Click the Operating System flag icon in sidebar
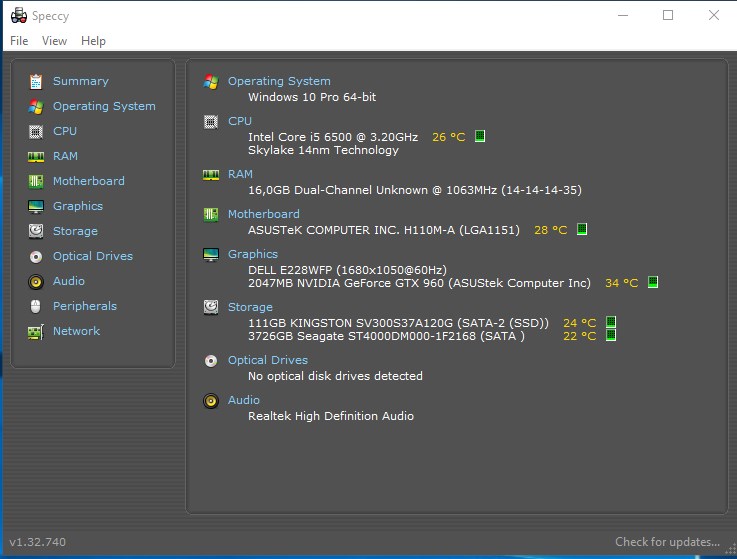This screenshot has width=737, height=559. point(36,107)
